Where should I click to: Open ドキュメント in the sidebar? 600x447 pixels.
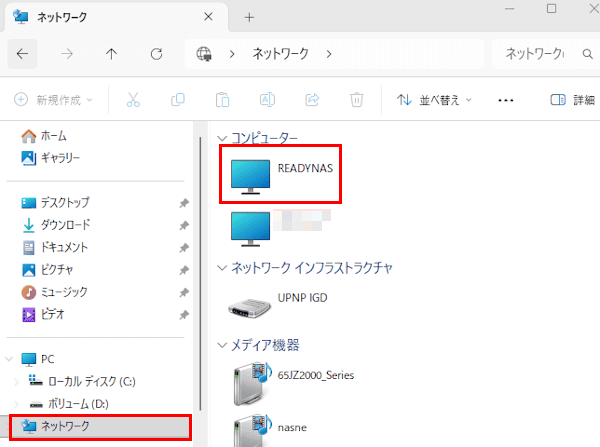(x=55, y=247)
